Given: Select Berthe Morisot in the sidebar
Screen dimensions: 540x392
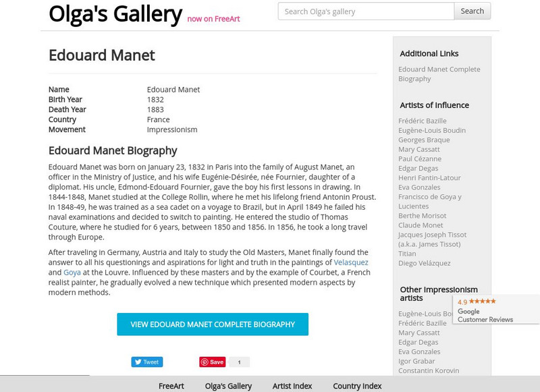Looking at the screenshot, I should pos(422,216).
